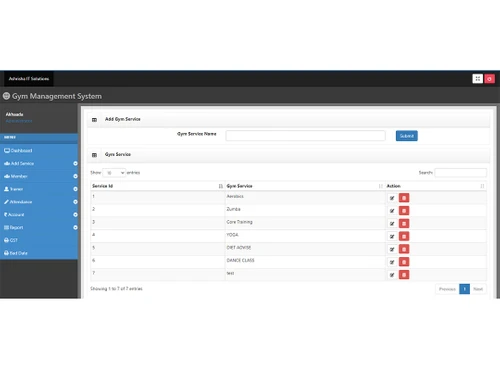
Task: Expand Trainer submenu plus icon
Action: click(75, 189)
